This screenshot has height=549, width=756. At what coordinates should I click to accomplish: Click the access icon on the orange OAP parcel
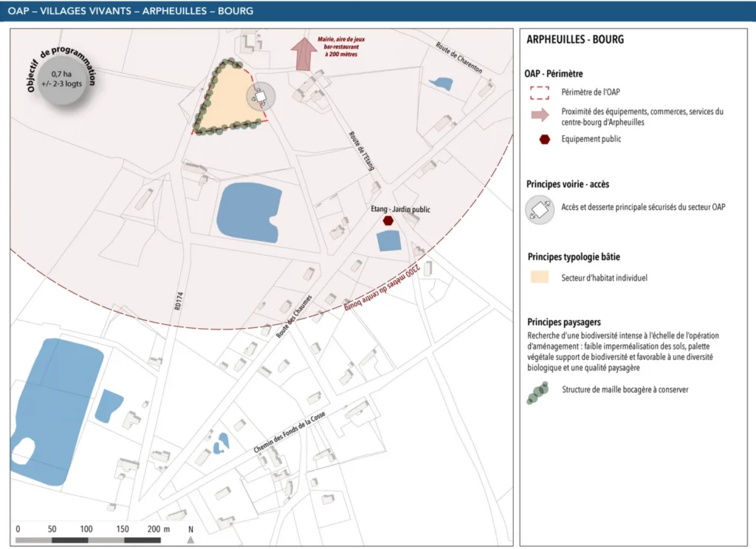pos(260,96)
